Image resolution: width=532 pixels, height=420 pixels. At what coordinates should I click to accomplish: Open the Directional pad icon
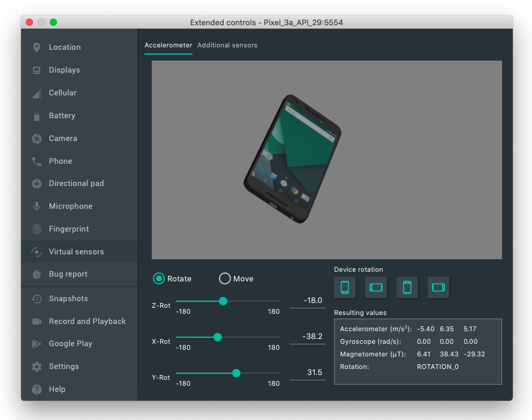37,184
